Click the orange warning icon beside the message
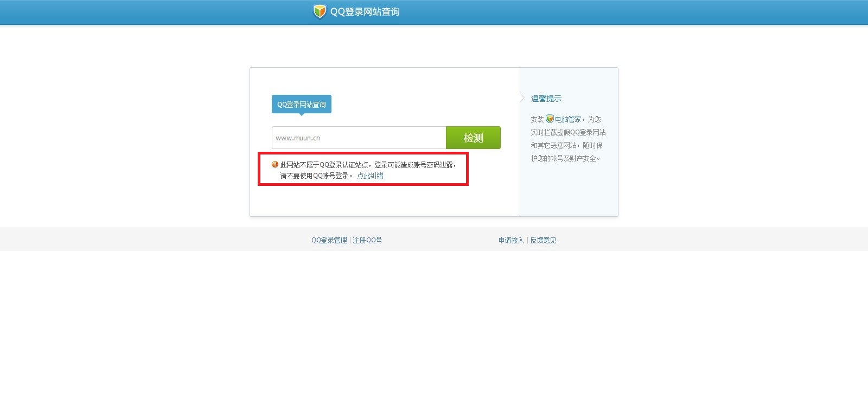The image size is (868, 419). 275,165
